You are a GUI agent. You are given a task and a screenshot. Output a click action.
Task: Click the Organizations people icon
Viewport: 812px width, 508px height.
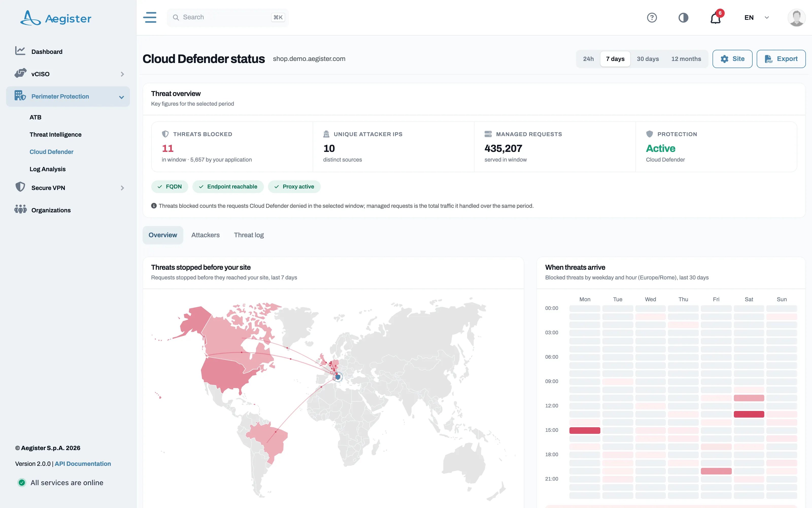tap(20, 210)
